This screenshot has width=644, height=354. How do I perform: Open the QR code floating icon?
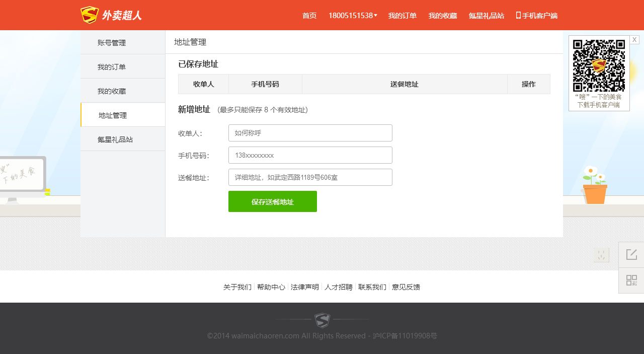pyautogui.click(x=631, y=280)
